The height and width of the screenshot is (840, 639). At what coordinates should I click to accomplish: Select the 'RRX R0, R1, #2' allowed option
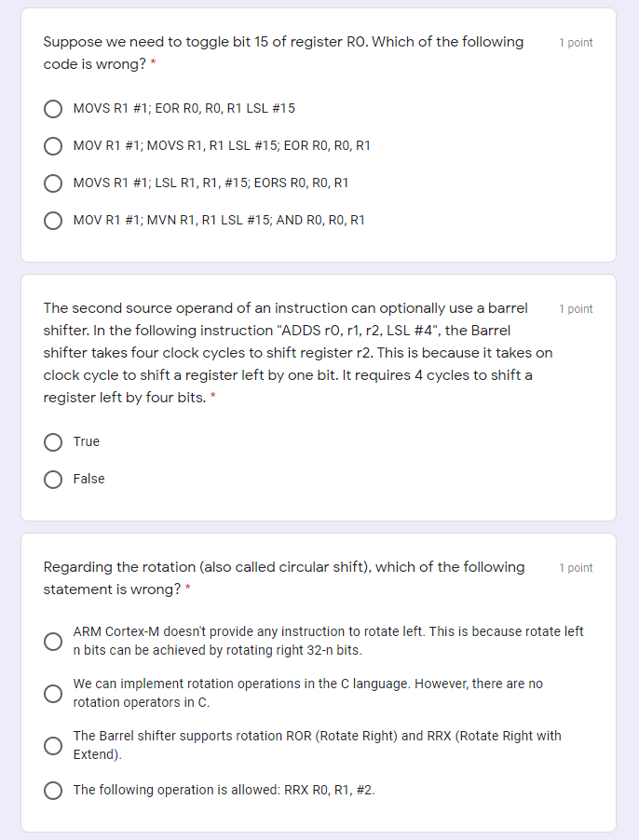point(54,791)
